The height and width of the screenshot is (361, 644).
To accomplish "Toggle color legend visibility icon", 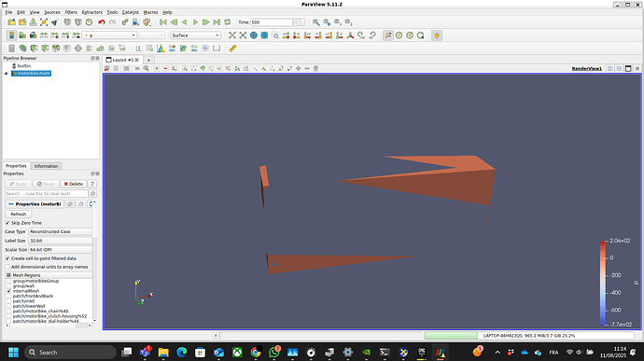I will click(x=11, y=35).
